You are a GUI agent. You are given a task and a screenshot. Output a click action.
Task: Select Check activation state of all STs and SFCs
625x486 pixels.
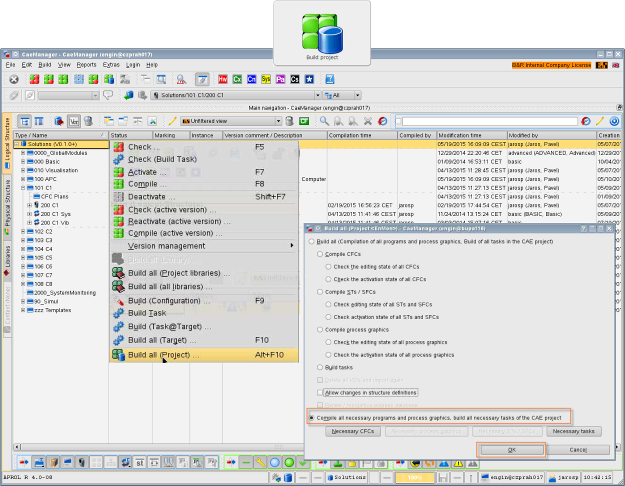point(328,317)
